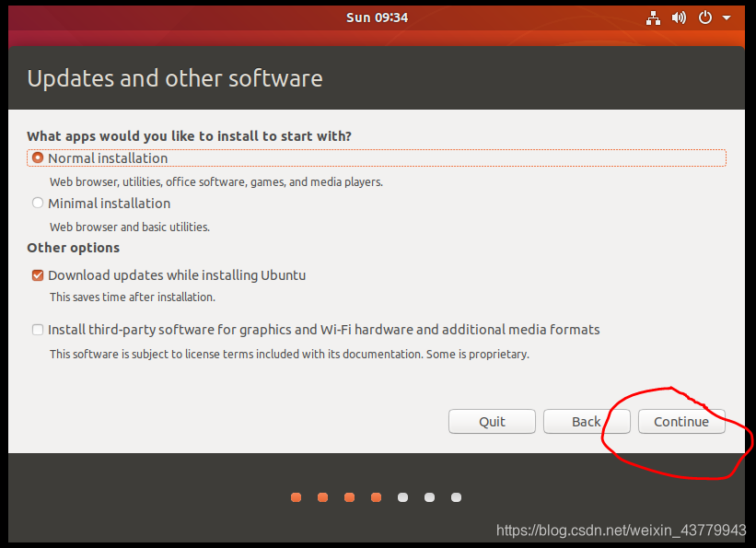The image size is (756, 548).
Task: Click the volume speaker icon
Action: coord(679,18)
